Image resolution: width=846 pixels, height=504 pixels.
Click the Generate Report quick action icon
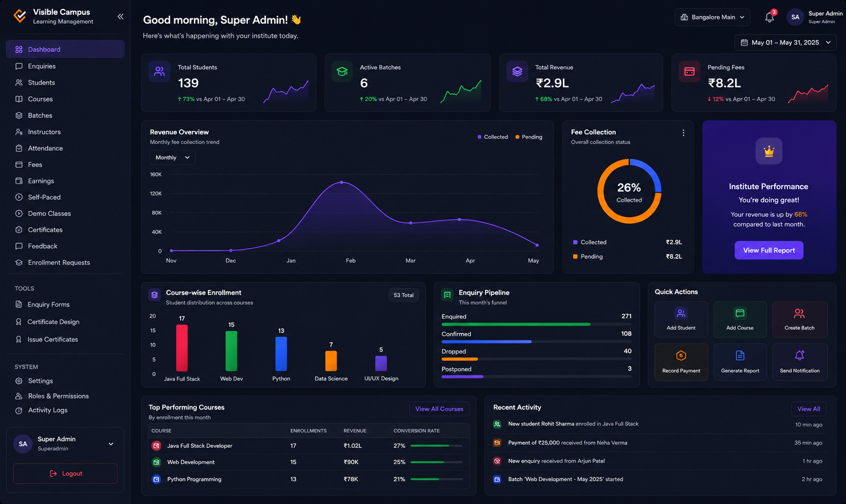coord(740,356)
